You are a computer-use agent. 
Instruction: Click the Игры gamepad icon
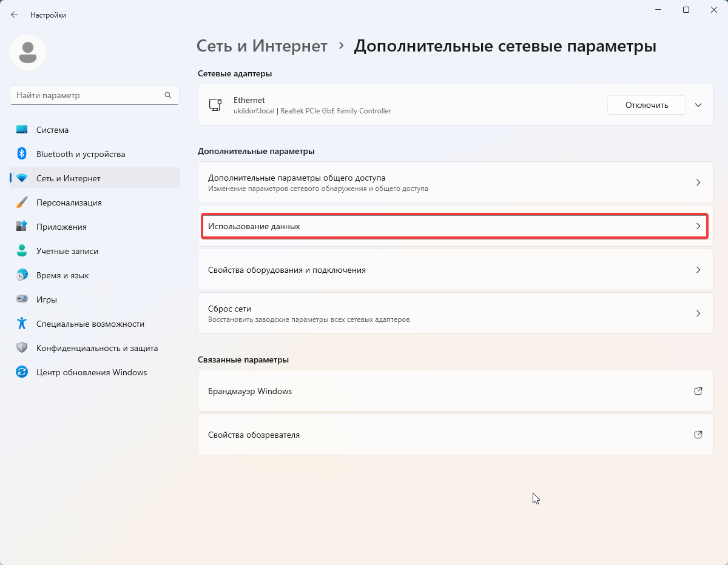click(22, 299)
